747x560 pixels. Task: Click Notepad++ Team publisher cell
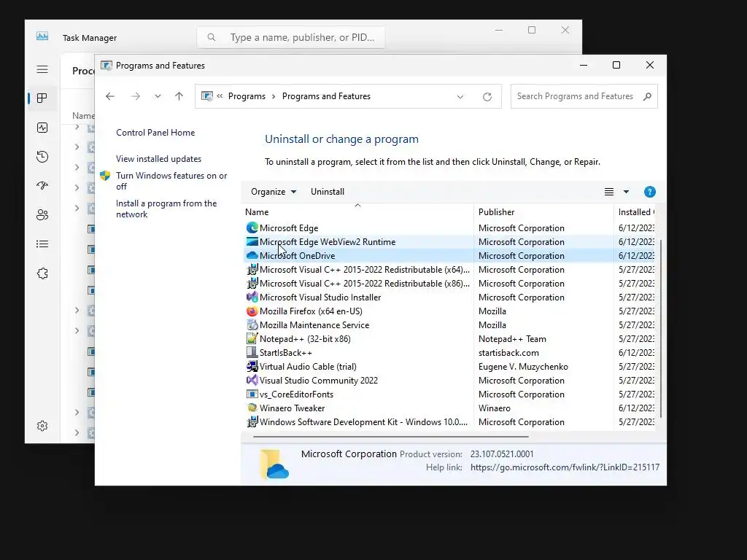pyautogui.click(x=512, y=339)
